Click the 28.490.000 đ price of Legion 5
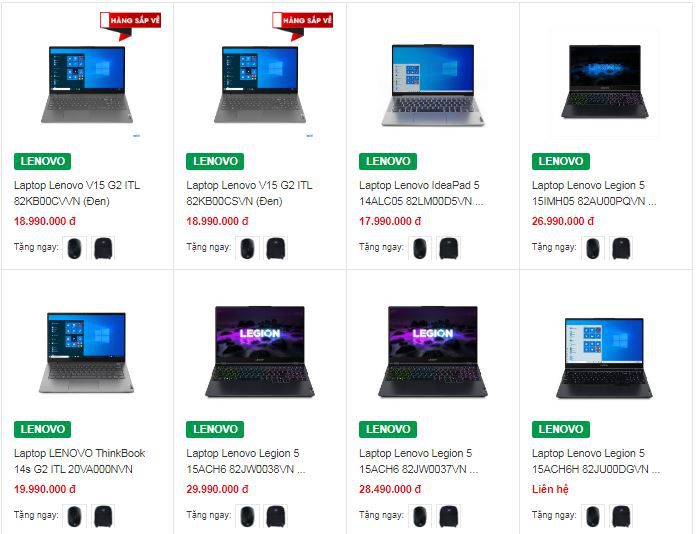The height and width of the screenshot is (534, 696). pyautogui.click(x=390, y=489)
